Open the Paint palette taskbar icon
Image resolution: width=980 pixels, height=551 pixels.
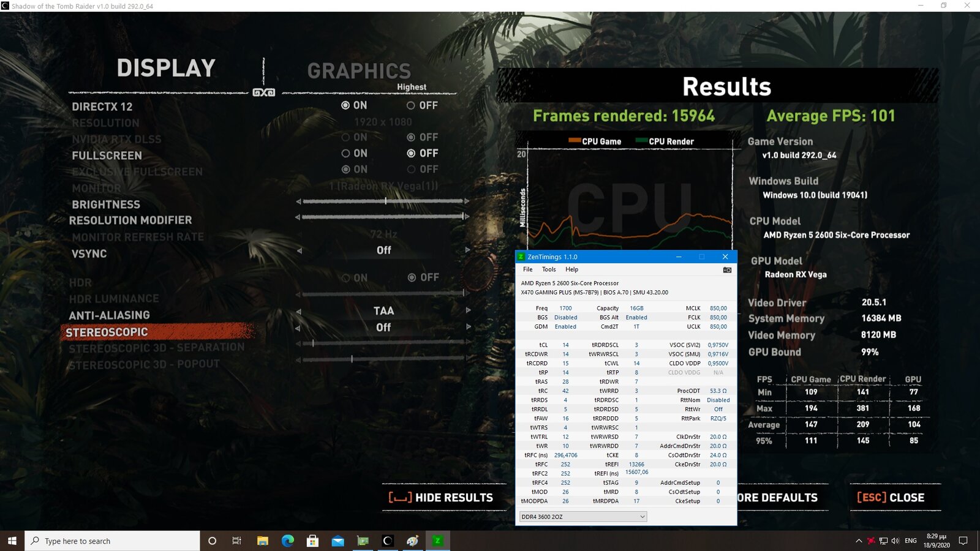point(413,541)
